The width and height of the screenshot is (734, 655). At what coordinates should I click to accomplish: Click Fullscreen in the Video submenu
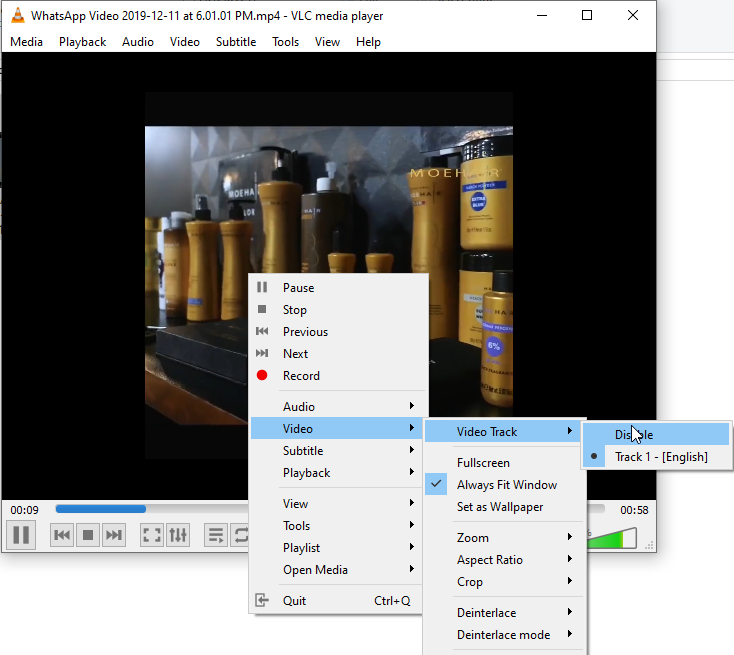point(483,463)
